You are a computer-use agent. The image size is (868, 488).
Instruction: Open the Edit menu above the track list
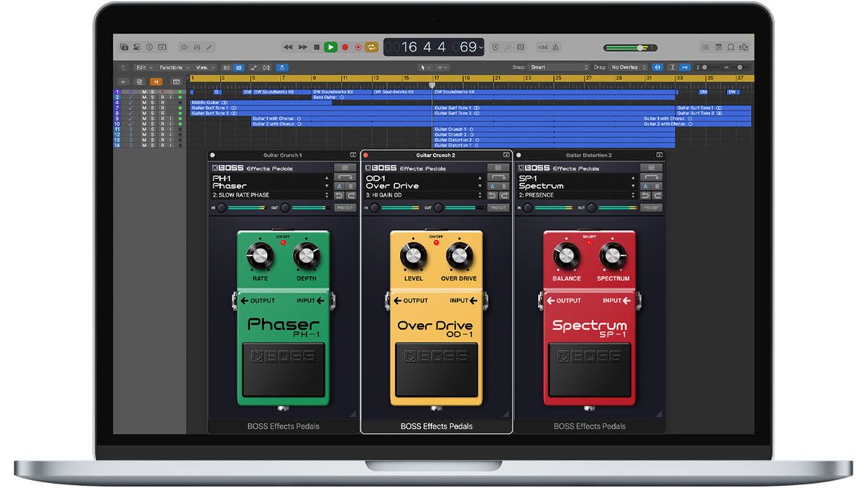click(142, 67)
